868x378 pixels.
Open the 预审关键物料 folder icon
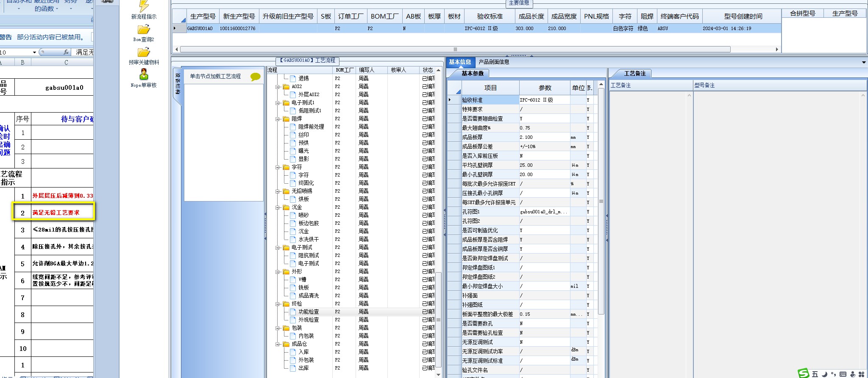144,52
